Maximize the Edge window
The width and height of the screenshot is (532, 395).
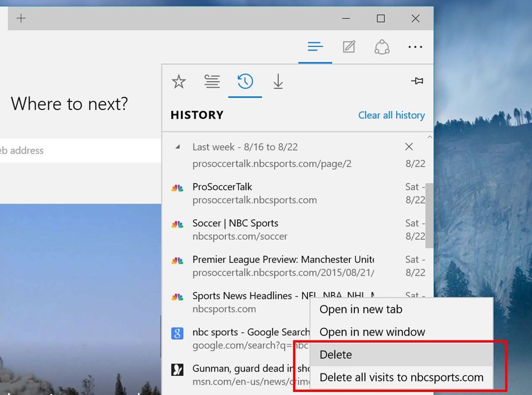(x=380, y=19)
